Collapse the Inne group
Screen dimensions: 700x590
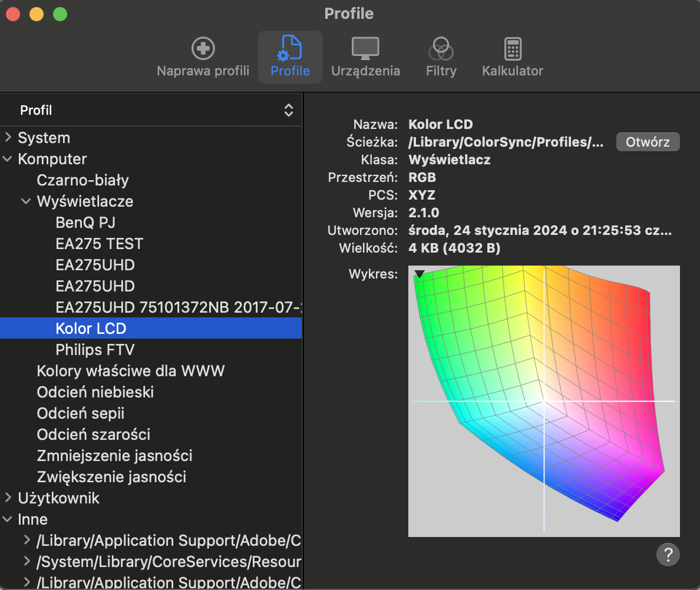[x=8, y=519]
